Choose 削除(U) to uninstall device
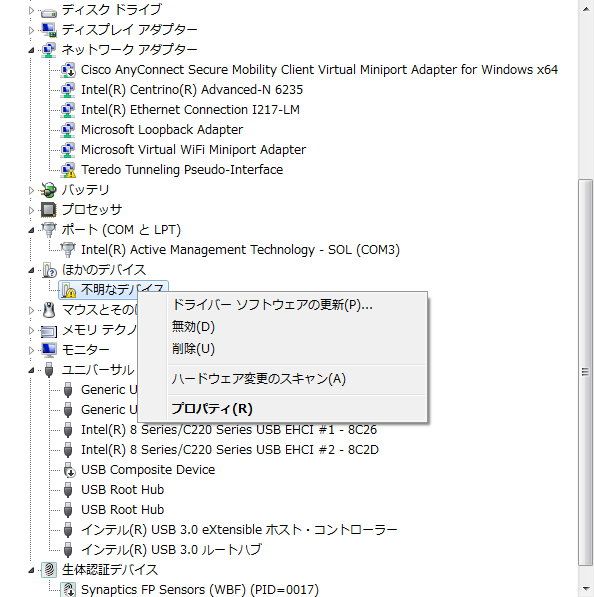 click(282, 349)
